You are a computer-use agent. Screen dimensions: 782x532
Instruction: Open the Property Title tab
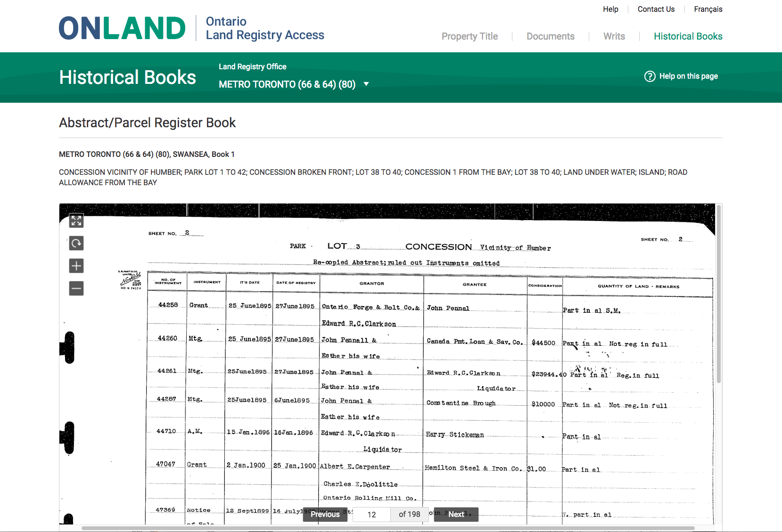pyautogui.click(x=469, y=36)
